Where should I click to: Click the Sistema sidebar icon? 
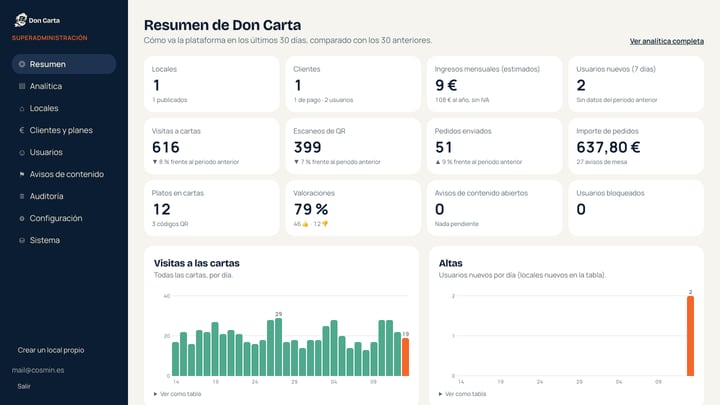(x=22, y=241)
